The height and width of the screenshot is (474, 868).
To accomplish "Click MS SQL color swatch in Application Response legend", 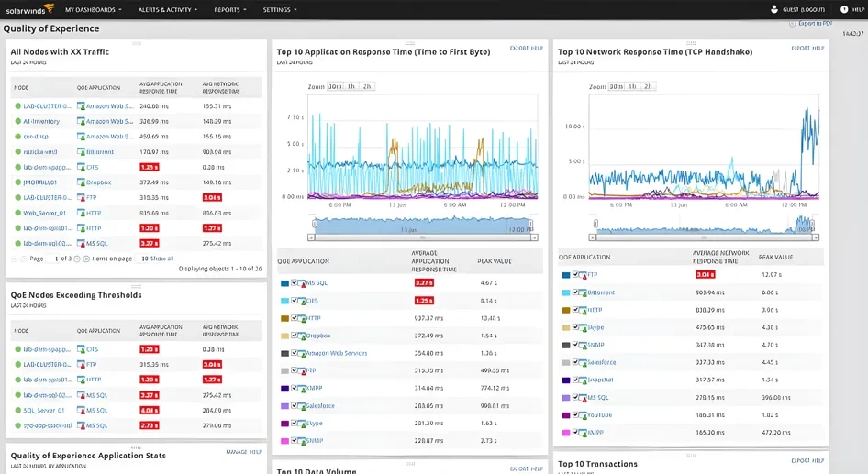I will pyautogui.click(x=284, y=283).
